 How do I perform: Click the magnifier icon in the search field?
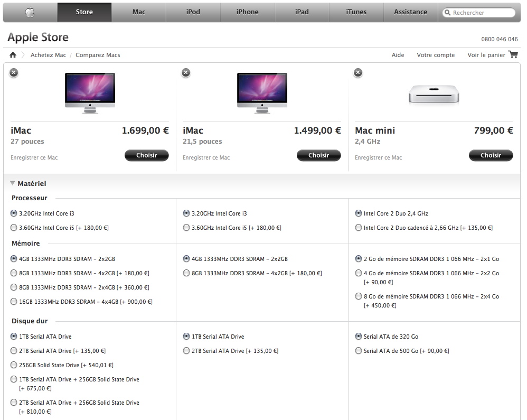(447, 13)
